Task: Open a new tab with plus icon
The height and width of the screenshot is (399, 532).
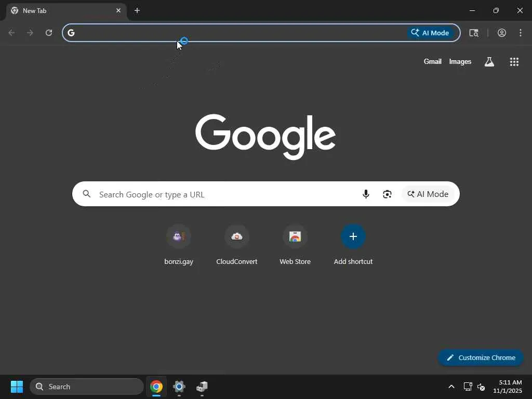Action: [x=137, y=10]
